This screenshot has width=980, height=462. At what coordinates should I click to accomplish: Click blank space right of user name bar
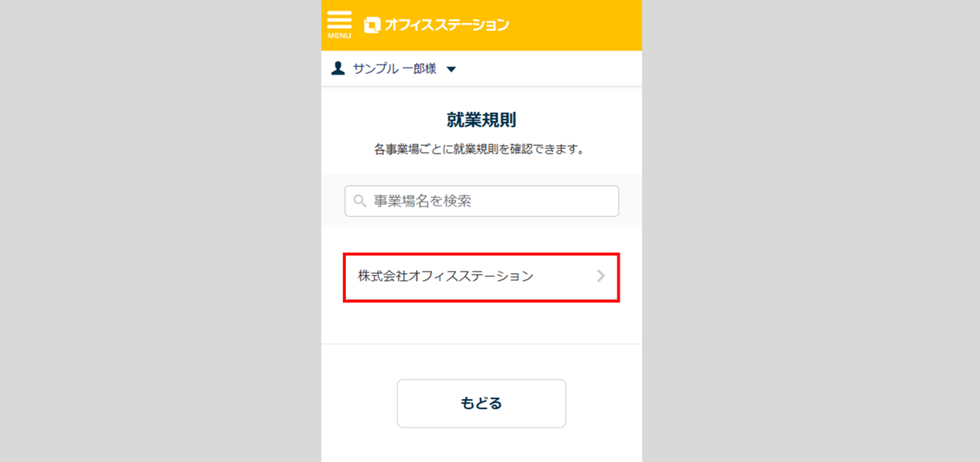[x=552, y=69]
